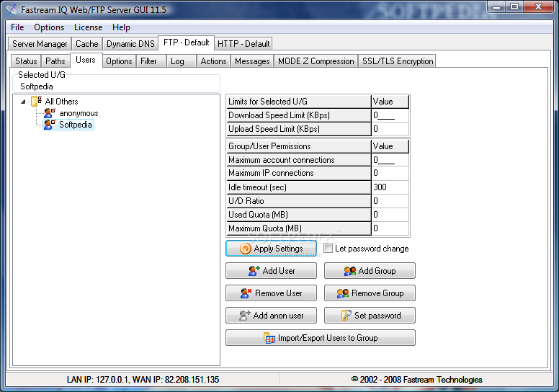The image size is (559, 392).
Task: Edit the Maximum Quota (MB) value cell
Action: (x=390, y=228)
